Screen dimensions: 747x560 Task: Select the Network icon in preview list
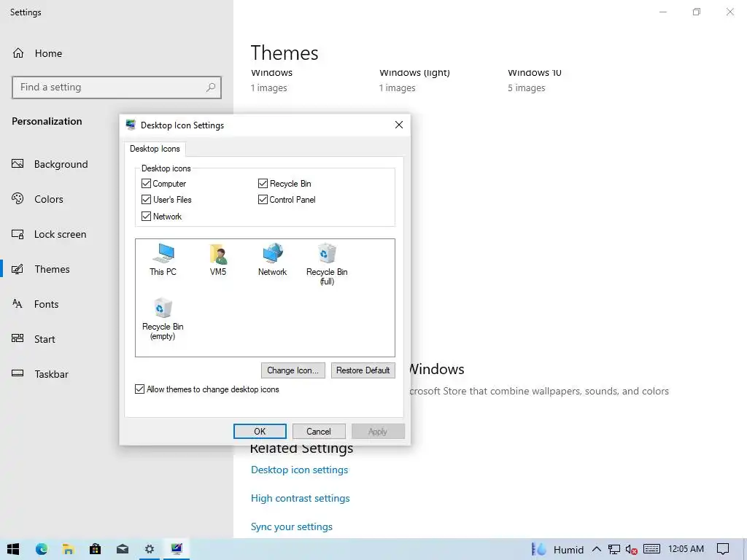[x=273, y=260]
